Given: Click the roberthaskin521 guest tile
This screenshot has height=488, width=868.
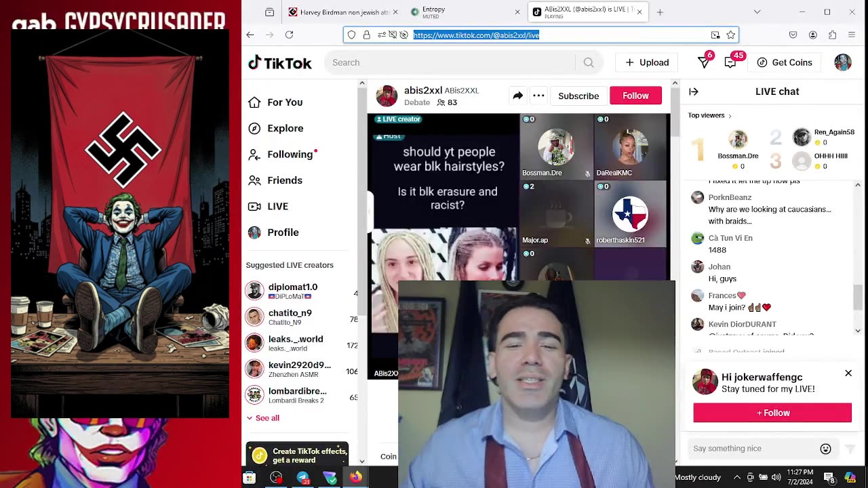Looking at the screenshot, I should 630,213.
